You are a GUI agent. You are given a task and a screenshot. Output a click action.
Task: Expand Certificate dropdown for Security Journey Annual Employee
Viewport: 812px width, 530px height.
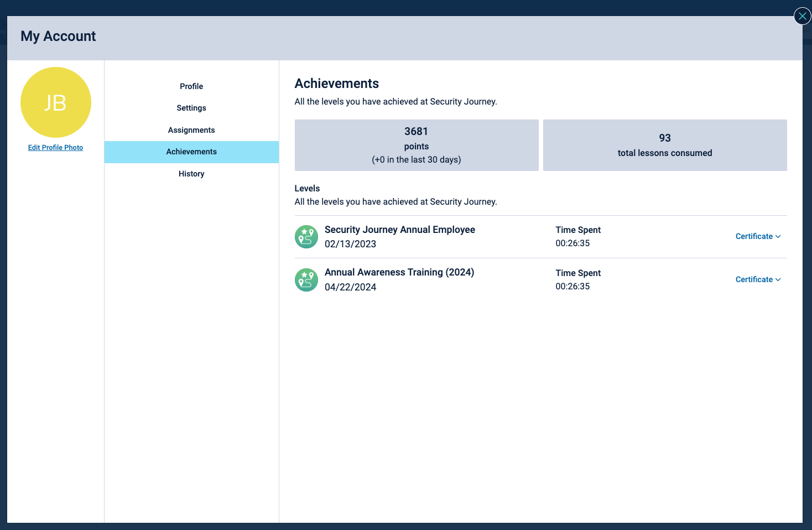(x=758, y=236)
